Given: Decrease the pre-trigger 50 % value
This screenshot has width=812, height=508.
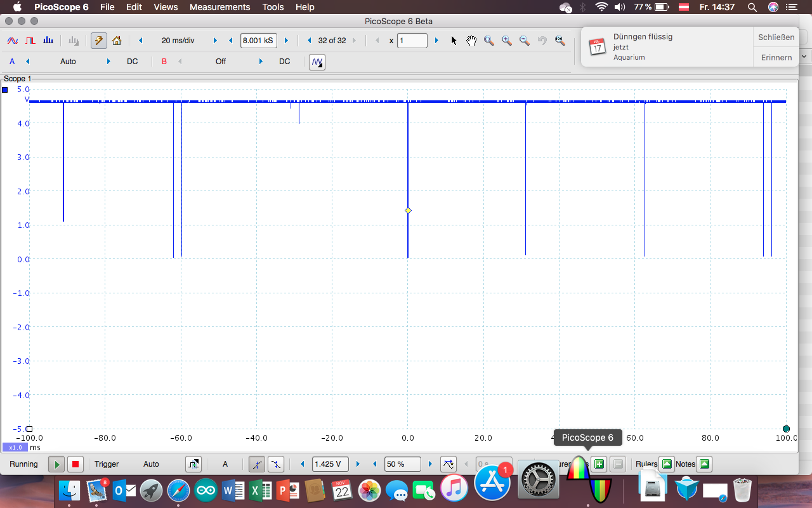Looking at the screenshot, I should point(375,464).
